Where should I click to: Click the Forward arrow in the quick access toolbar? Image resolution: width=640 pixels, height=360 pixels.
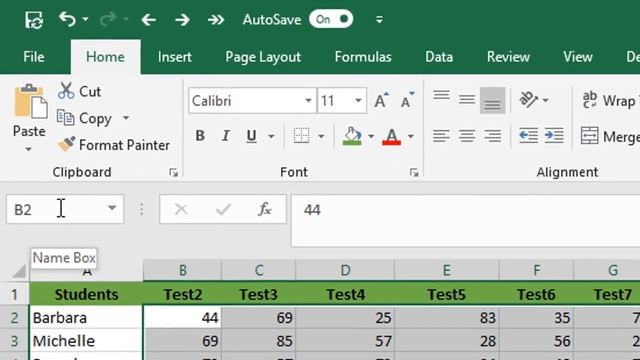[x=182, y=20]
